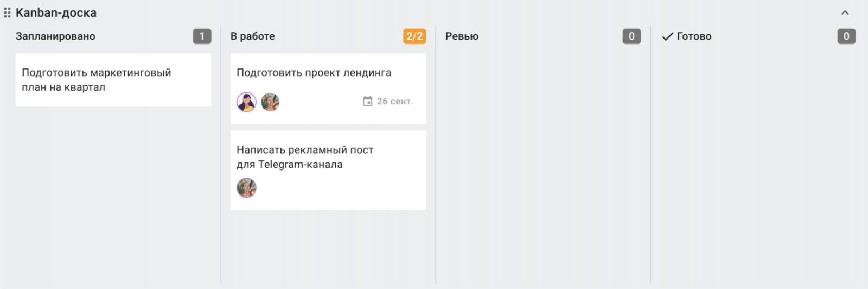Viewport: 868px width, 289px height.
Task: Click first assignee avatar on лендинга card
Action: [246, 102]
